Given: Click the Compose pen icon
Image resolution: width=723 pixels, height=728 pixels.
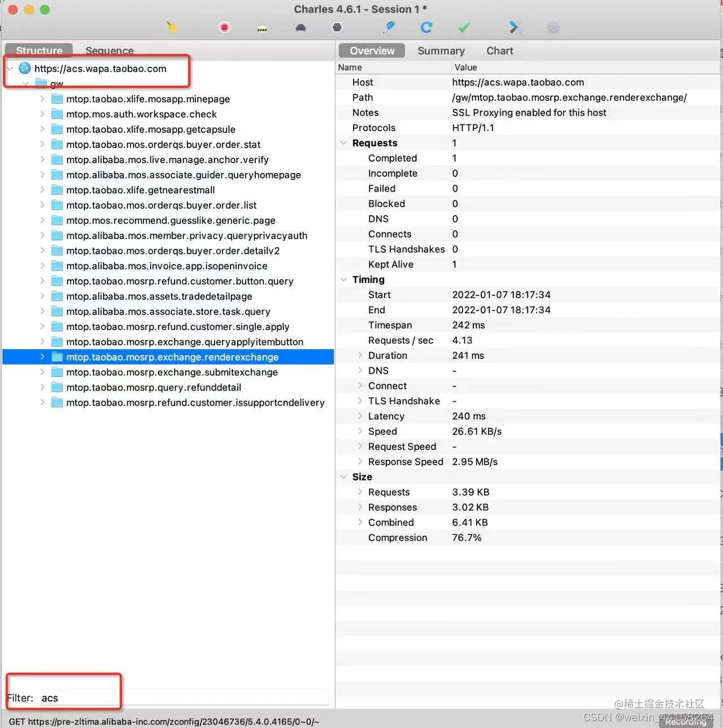Looking at the screenshot, I should click(389, 27).
